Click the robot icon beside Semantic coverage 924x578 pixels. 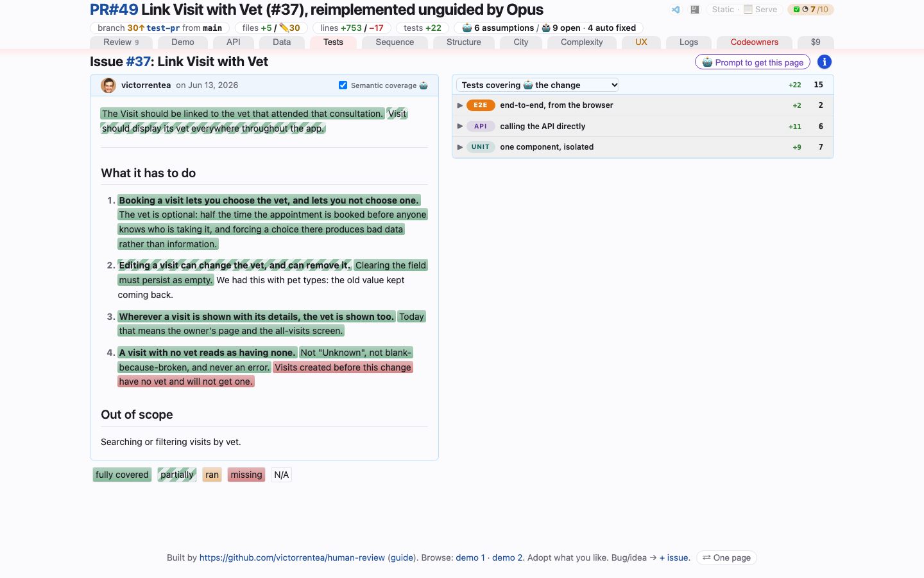tap(424, 85)
